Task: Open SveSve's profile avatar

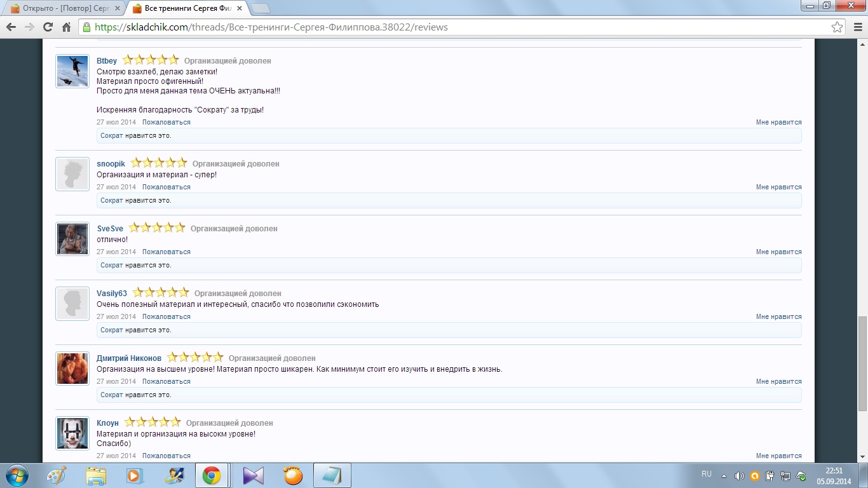Action: click(72, 239)
